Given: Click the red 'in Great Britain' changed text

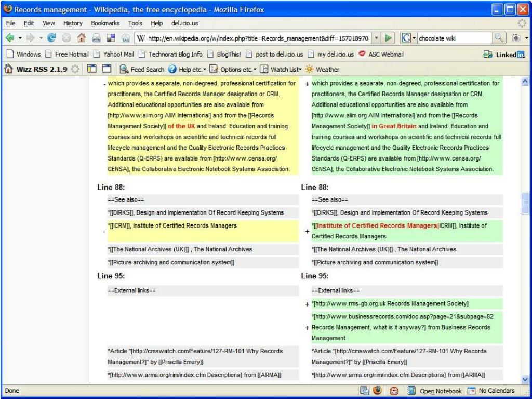Looking at the screenshot, I should point(394,126).
